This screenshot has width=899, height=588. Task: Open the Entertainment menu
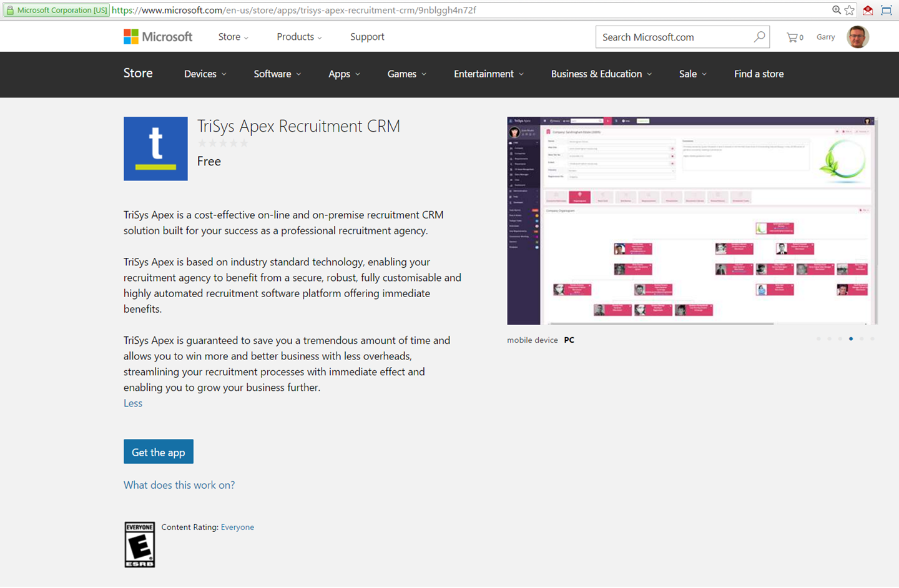(489, 74)
